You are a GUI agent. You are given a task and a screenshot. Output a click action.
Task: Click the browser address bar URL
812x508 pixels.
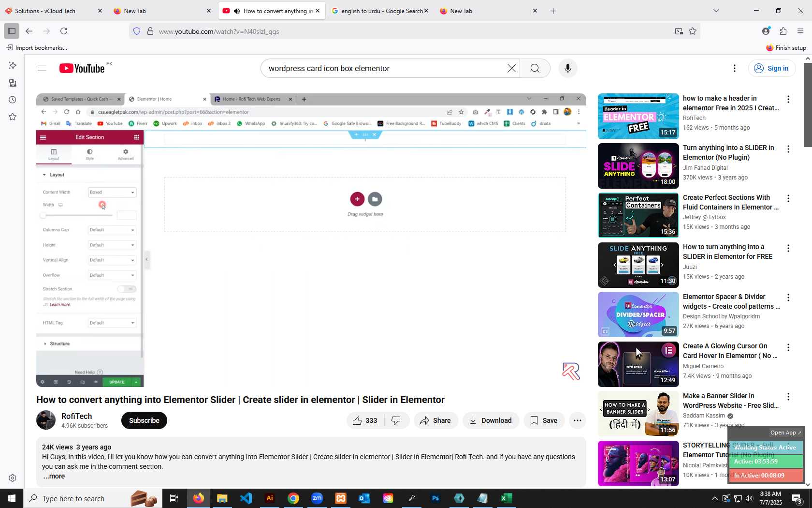click(219, 31)
